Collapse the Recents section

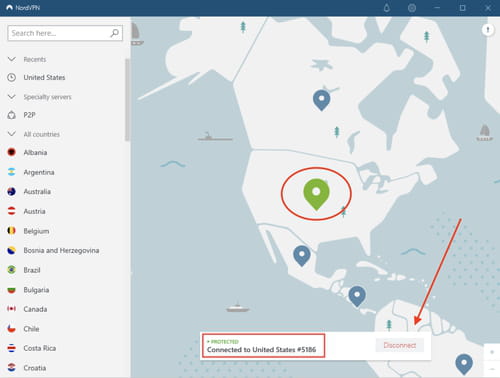(12, 59)
